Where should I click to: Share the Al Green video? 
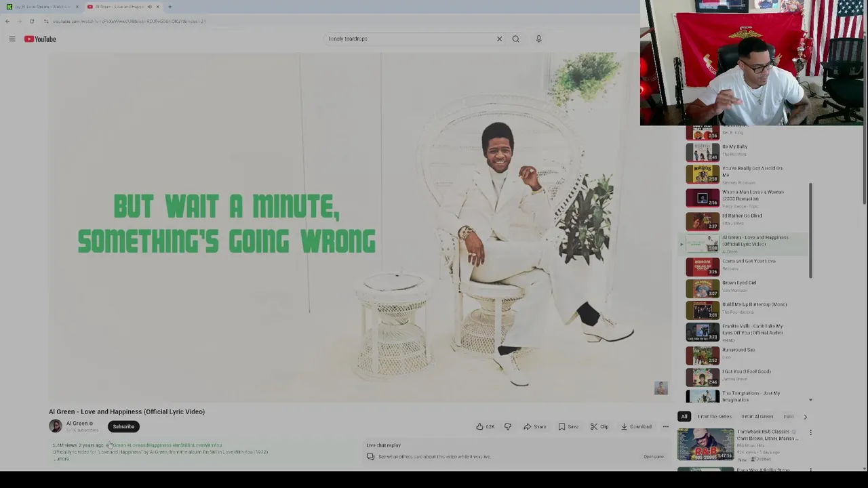(535, 426)
